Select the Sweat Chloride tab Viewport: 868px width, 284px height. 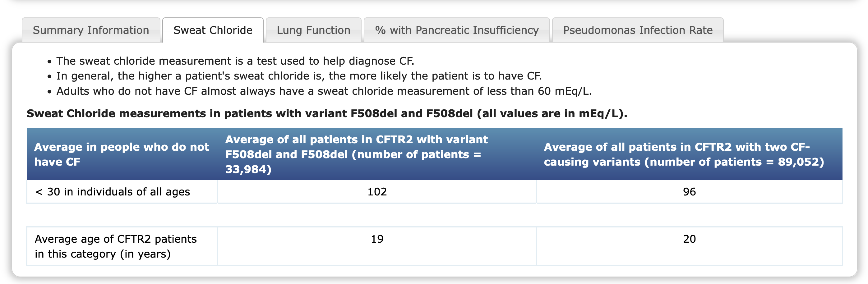(213, 30)
